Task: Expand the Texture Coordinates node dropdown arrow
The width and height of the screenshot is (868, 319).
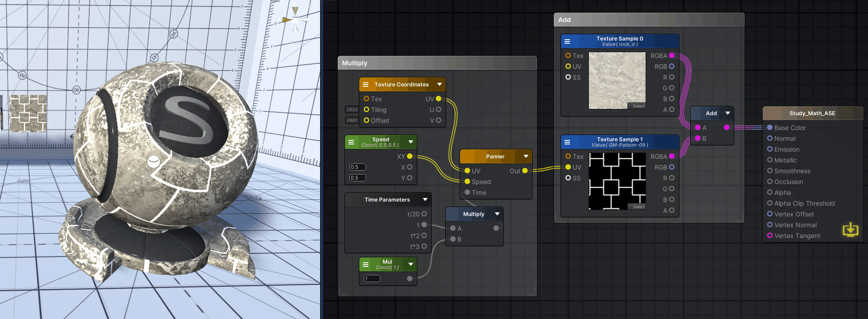Action: pos(439,85)
